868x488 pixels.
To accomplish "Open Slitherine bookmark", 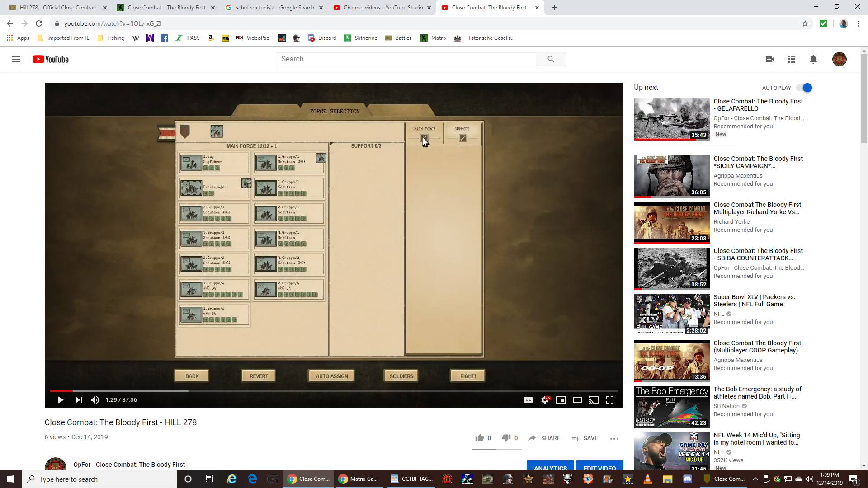I will pos(361,38).
